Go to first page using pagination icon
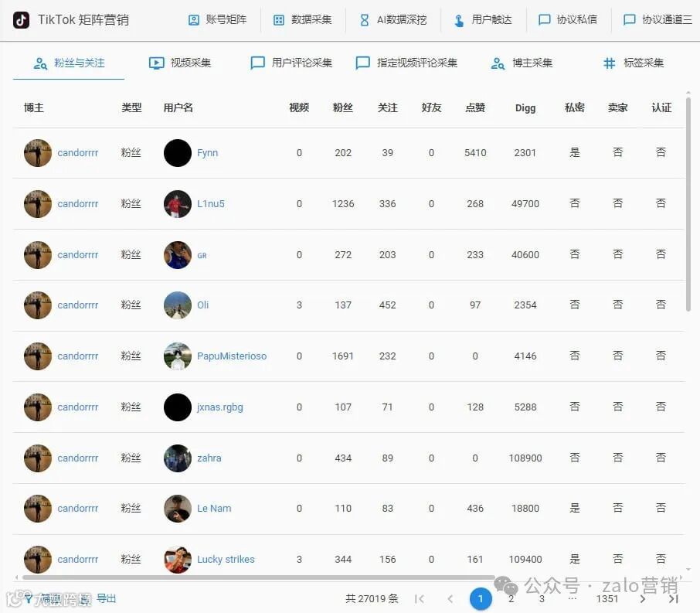700x613 pixels. 420,599
